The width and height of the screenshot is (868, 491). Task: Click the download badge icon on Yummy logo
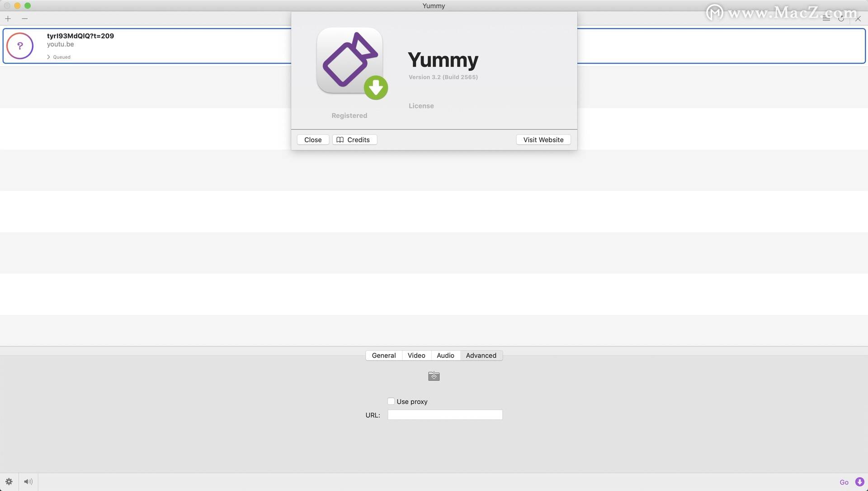[376, 87]
